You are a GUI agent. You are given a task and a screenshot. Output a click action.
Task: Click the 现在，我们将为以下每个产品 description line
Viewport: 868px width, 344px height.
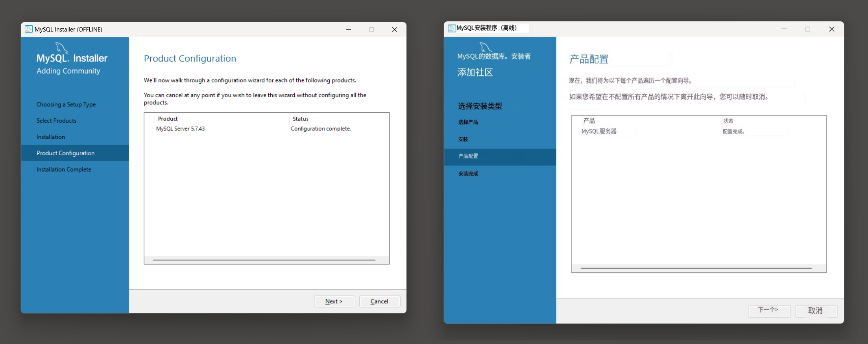click(631, 81)
